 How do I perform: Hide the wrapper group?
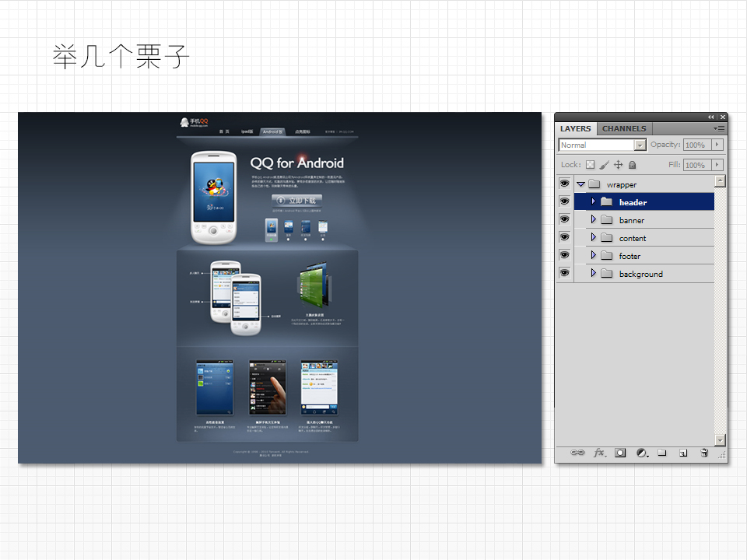565,184
